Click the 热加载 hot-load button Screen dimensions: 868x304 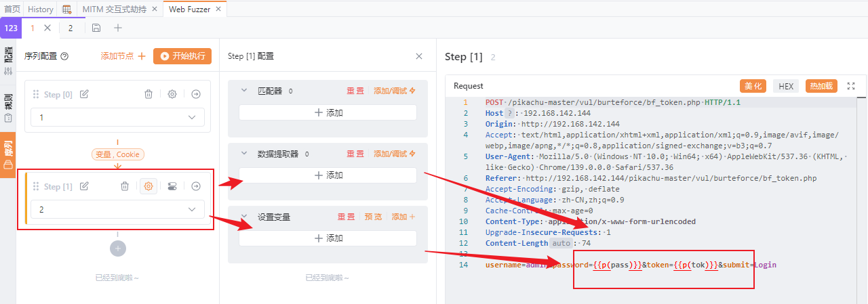[x=821, y=86]
